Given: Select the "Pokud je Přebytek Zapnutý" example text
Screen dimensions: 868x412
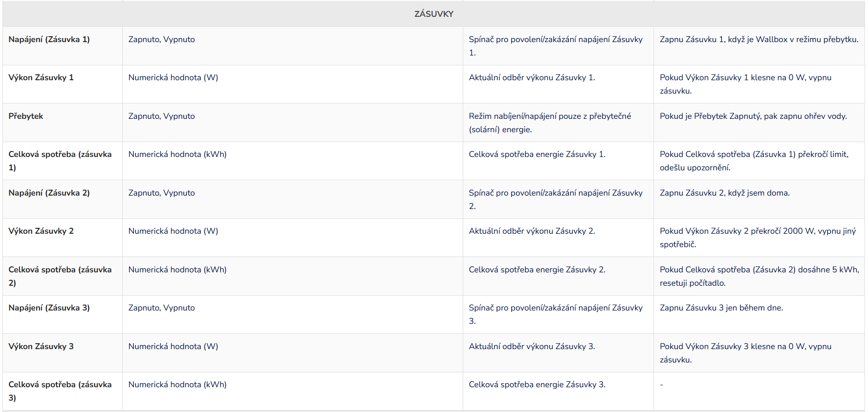Looking at the screenshot, I should click(753, 116).
